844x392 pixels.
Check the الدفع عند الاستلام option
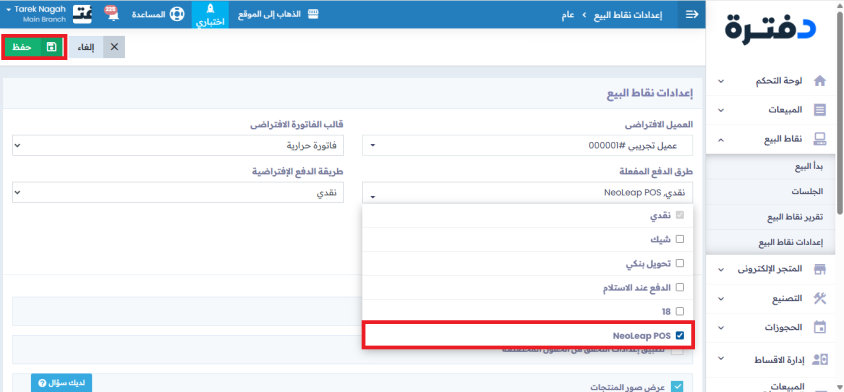[679, 287]
